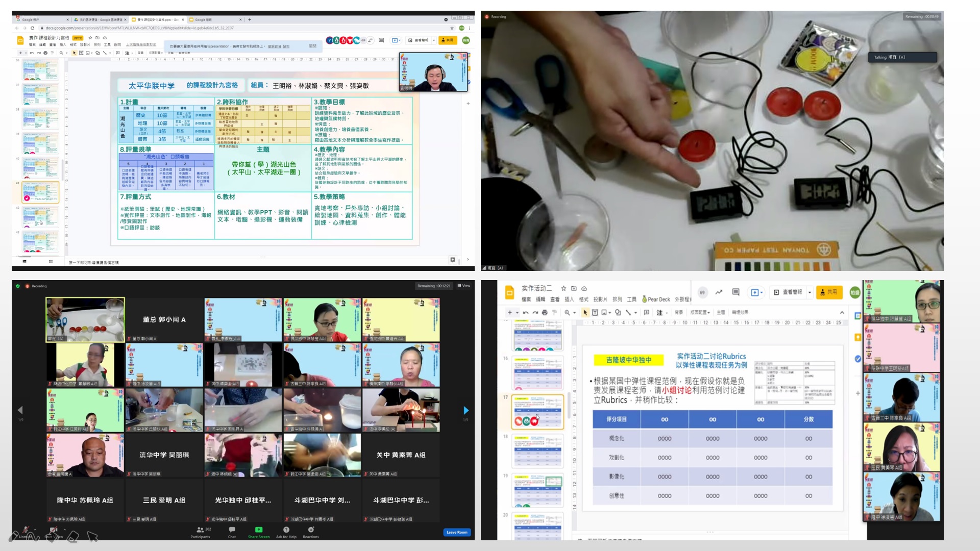Open the View options in the Zoom gallery
This screenshot has width=980, height=551.
click(464, 286)
